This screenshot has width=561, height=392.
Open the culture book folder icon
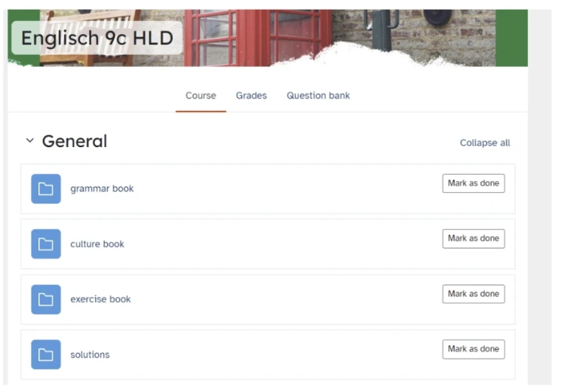tap(46, 244)
